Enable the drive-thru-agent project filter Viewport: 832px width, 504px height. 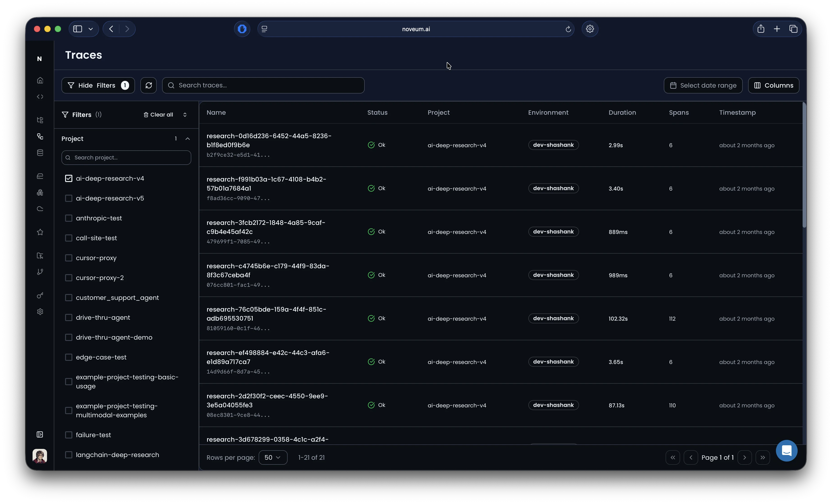69,317
